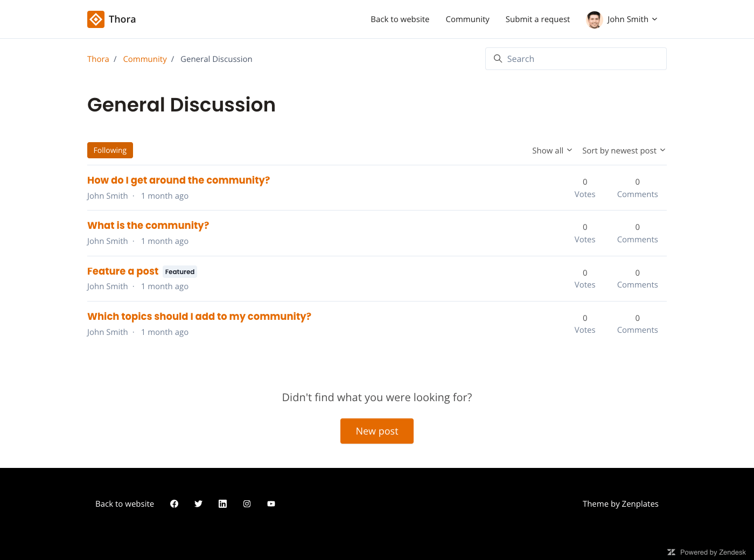Viewport: 754px width, 560px height.
Task: Open the Sort by newest post dropdown
Action: click(x=623, y=151)
